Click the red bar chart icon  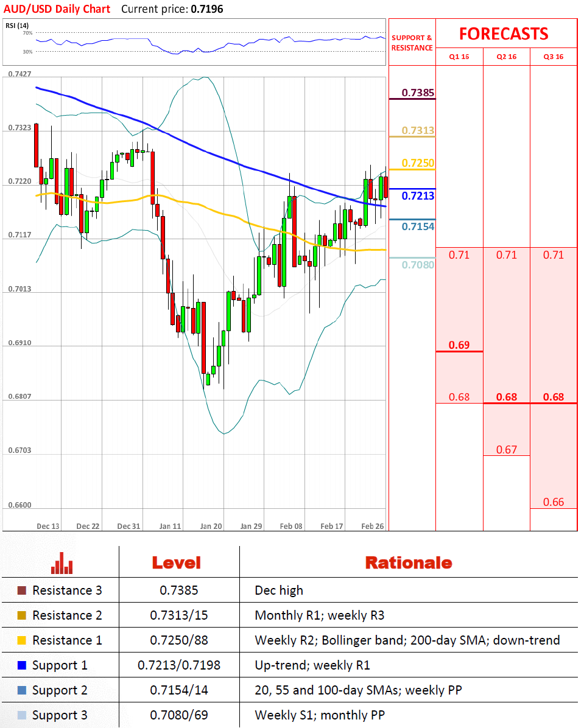[x=62, y=563]
